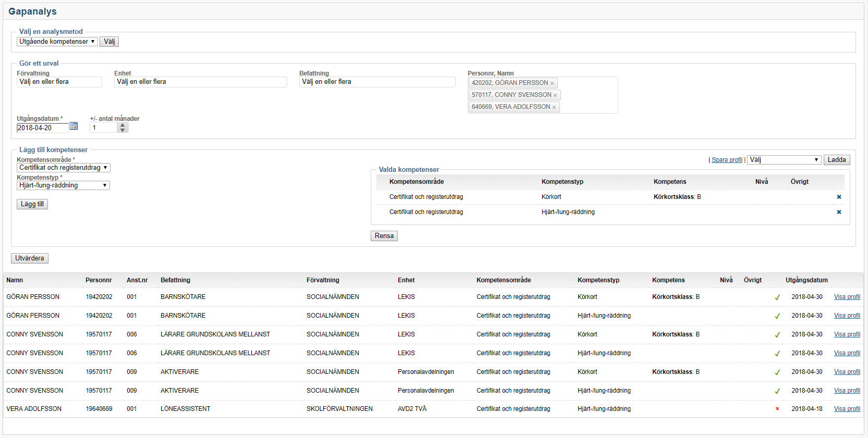
Task: Click the Förvaltning multi-select field
Action: click(59, 82)
